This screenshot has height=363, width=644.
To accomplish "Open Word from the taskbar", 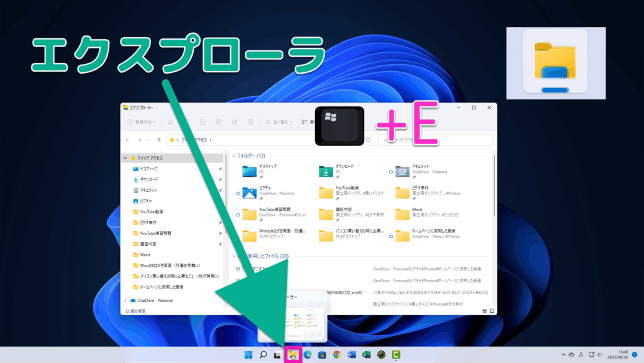I will pyautogui.click(x=352, y=354).
